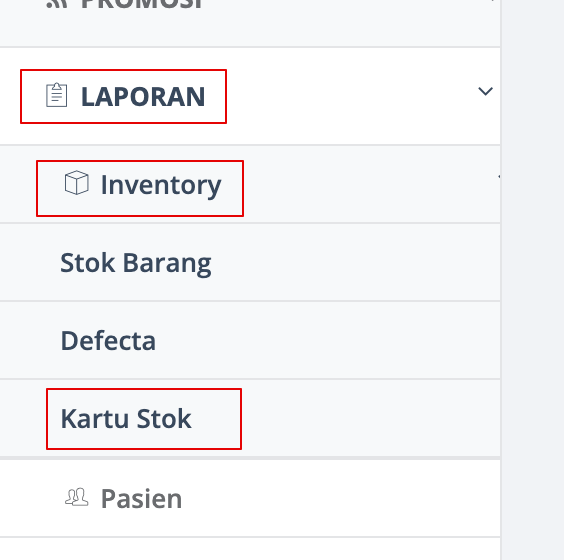
Task: Click the clipboard icon beside LAPORAN
Action: pos(56,95)
